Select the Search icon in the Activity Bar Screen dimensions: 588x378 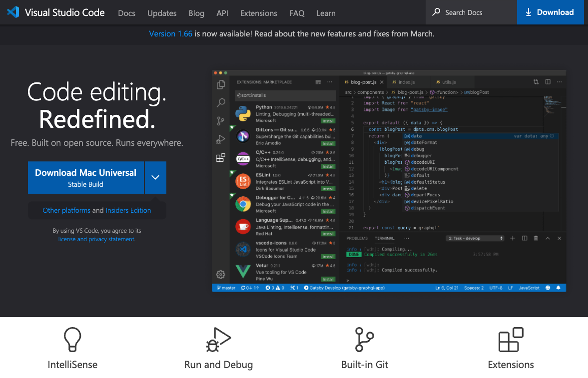click(220, 103)
